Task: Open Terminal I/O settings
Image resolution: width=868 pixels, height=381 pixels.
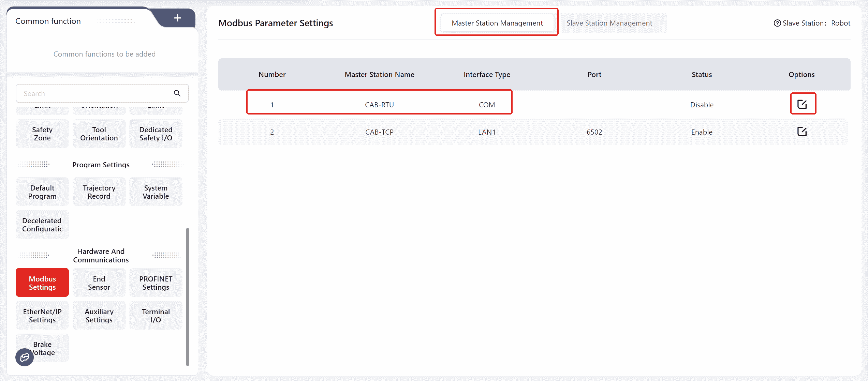Action: [156, 316]
